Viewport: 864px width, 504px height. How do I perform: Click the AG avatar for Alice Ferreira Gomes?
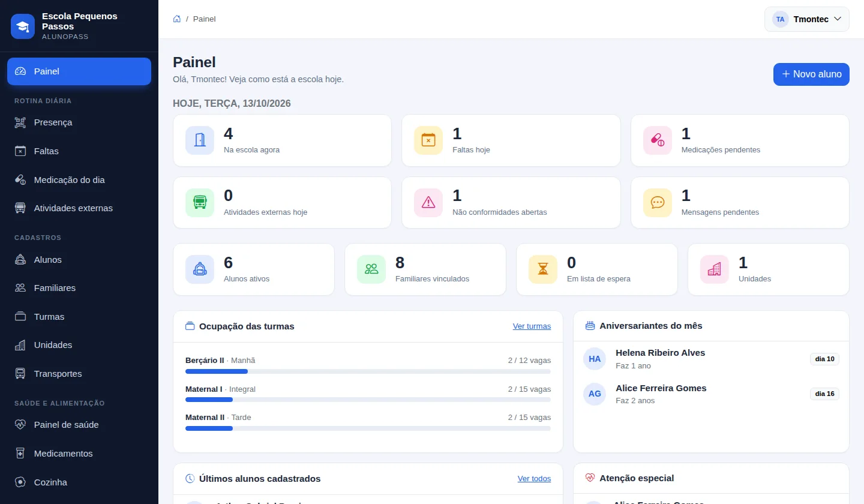(x=595, y=394)
